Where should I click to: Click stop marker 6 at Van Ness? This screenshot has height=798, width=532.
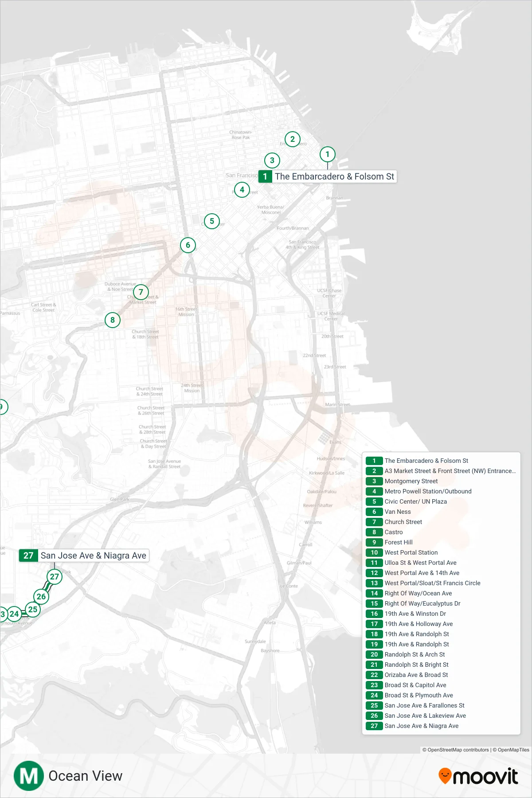click(x=188, y=245)
